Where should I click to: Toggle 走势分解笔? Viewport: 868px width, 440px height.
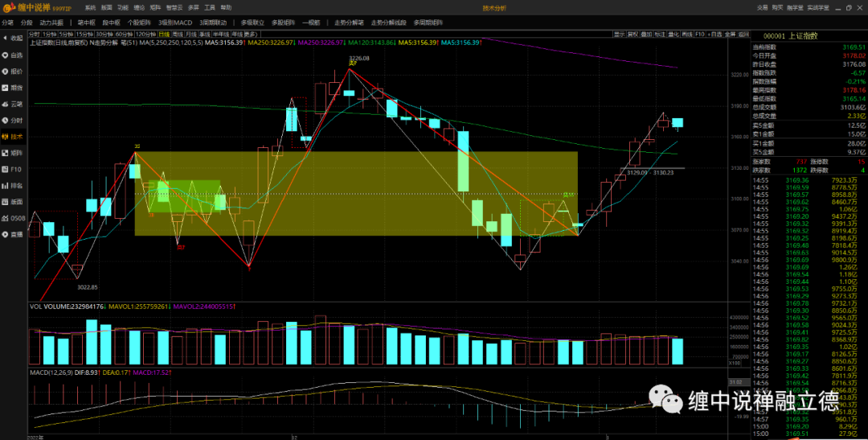click(349, 23)
